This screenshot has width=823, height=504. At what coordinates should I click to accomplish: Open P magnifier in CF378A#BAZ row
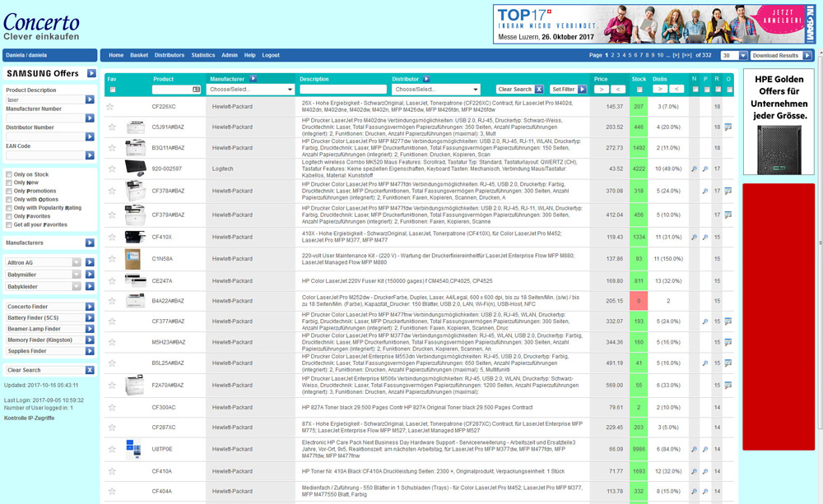click(705, 191)
